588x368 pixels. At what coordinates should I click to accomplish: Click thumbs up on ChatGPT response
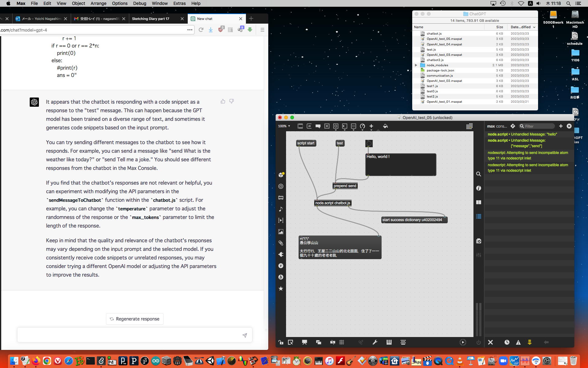click(223, 101)
